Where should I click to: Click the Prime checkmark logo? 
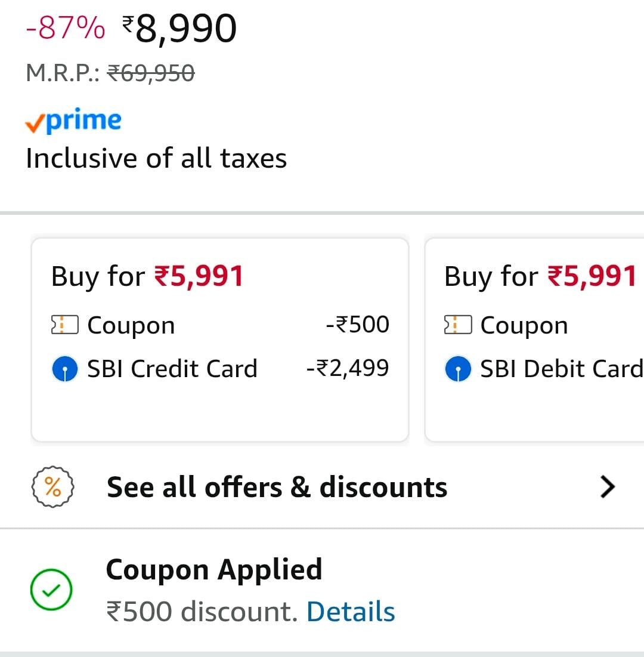73,121
